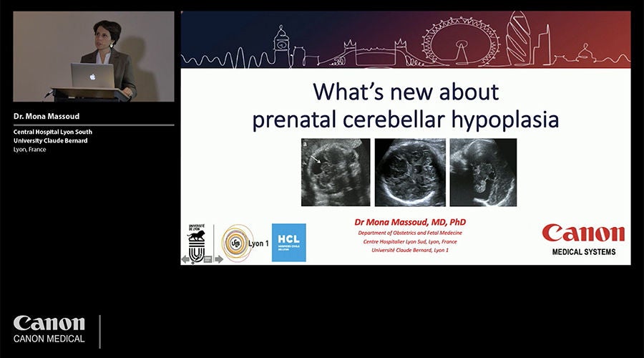The image size is (644, 358).
Task: Click the title line 'What's new about'
Action: coord(406,92)
